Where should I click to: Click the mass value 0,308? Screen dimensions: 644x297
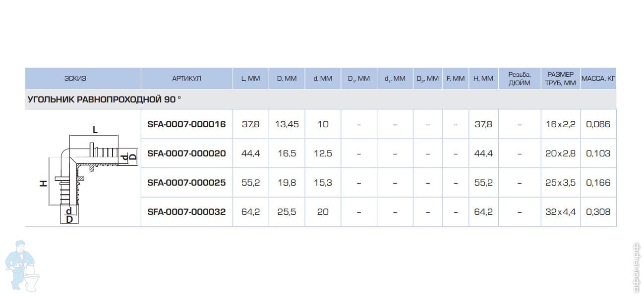598,212
